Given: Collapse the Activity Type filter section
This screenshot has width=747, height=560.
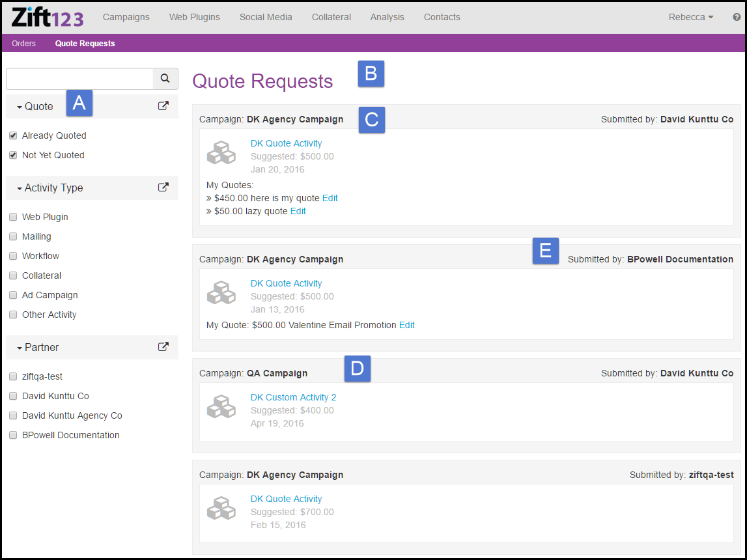Looking at the screenshot, I should coord(50,188).
